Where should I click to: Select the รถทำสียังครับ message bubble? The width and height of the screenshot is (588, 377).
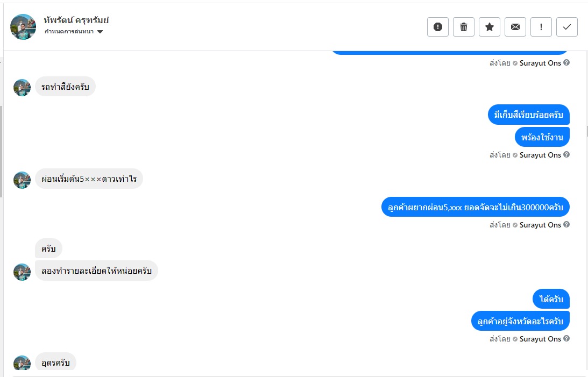tap(65, 87)
